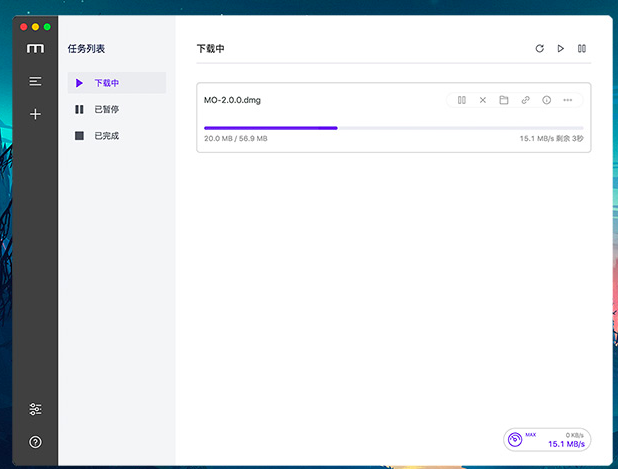Viewport: 618px width, 469px height.
Task: Select the 已完成 tab
Action: (x=117, y=136)
